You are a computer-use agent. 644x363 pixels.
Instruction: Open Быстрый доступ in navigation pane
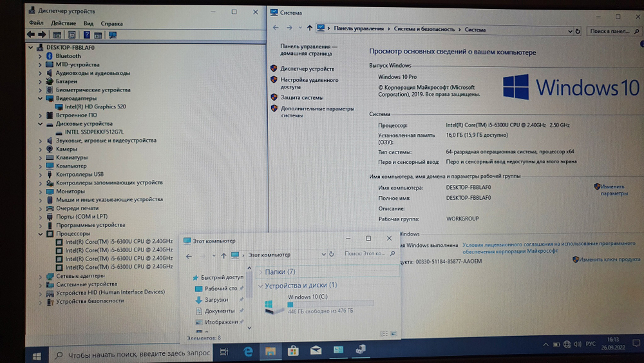[x=222, y=277]
